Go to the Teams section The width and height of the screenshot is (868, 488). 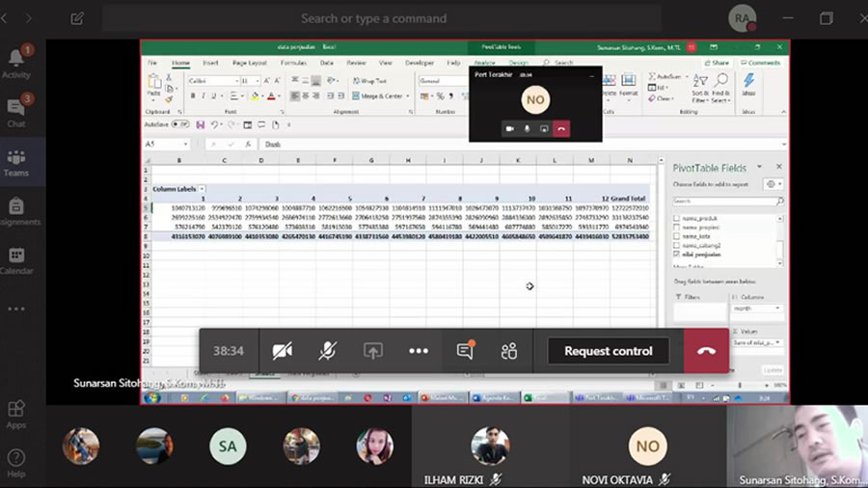click(x=16, y=162)
